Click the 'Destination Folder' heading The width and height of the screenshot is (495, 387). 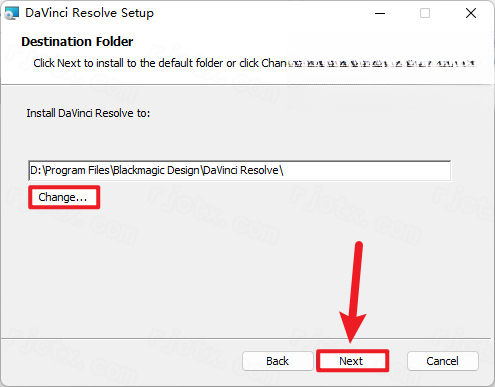pos(77,42)
